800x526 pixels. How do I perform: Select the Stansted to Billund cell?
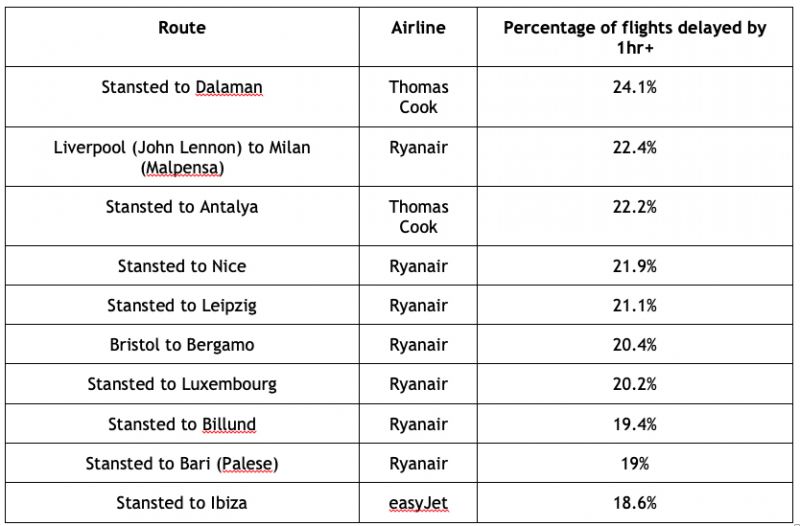[x=182, y=424]
